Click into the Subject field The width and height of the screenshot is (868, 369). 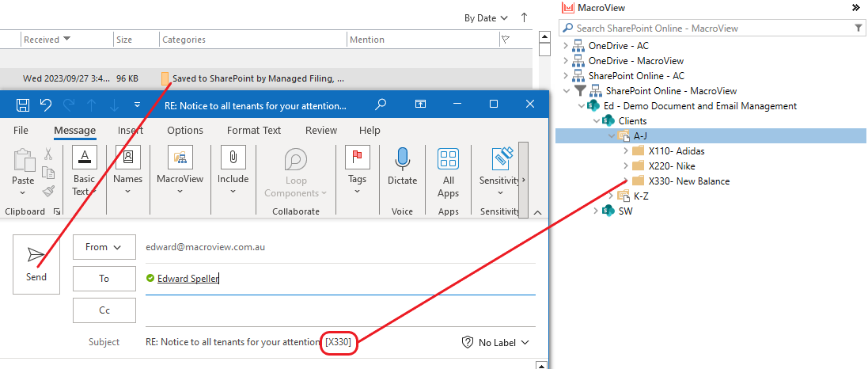pyautogui.click(x=299, y=342)
